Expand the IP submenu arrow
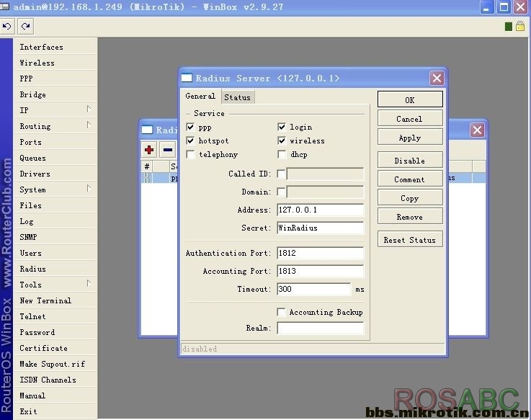Screen dimensions: 531x420 click(89, 109)
